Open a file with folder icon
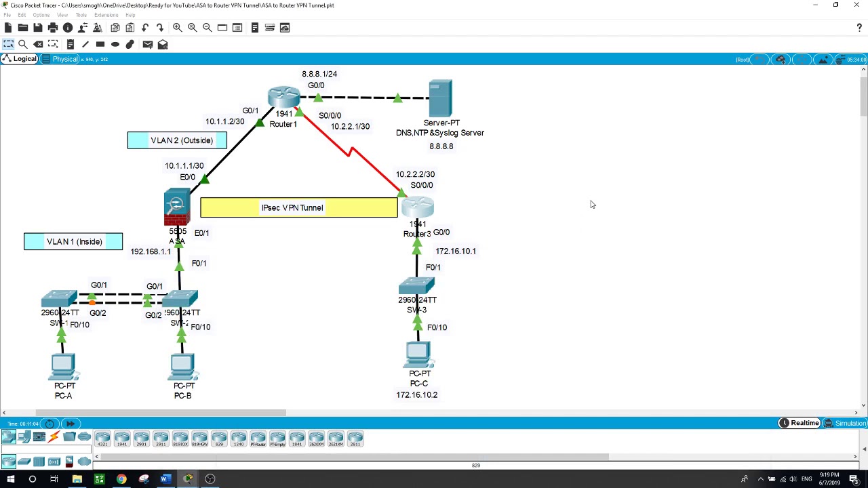Viewport: 868px width, 488px height. pos(22,28)
